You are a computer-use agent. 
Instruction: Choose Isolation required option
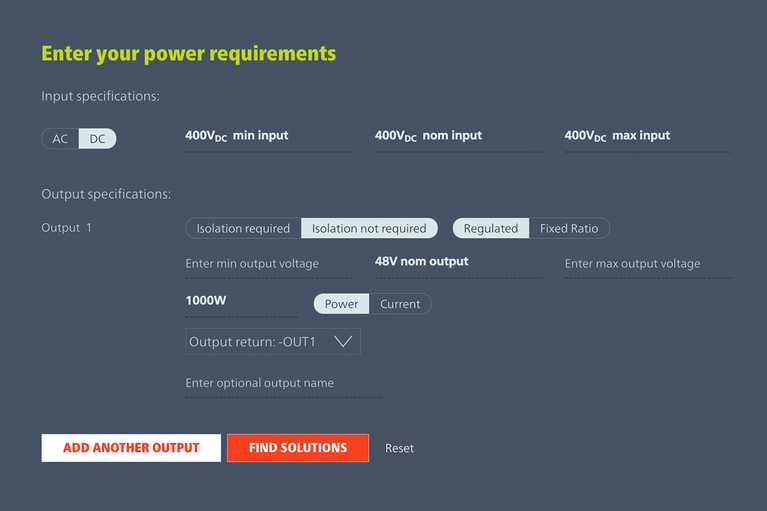click(x=243, y=229)
